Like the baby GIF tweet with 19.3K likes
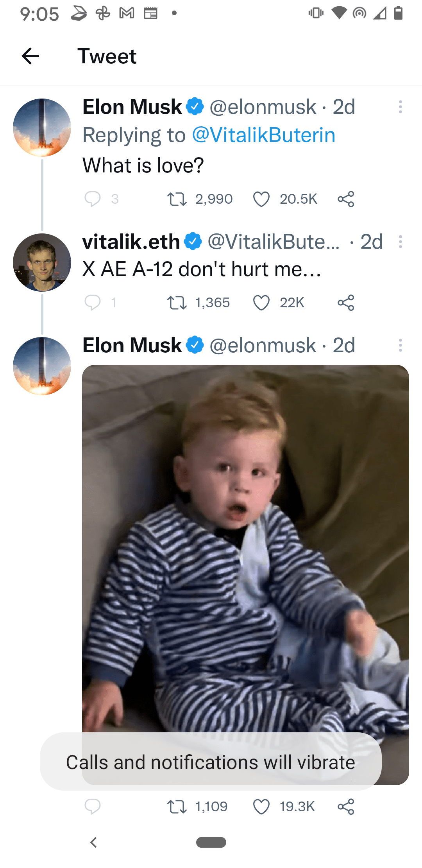 click(x=261, y=807)
